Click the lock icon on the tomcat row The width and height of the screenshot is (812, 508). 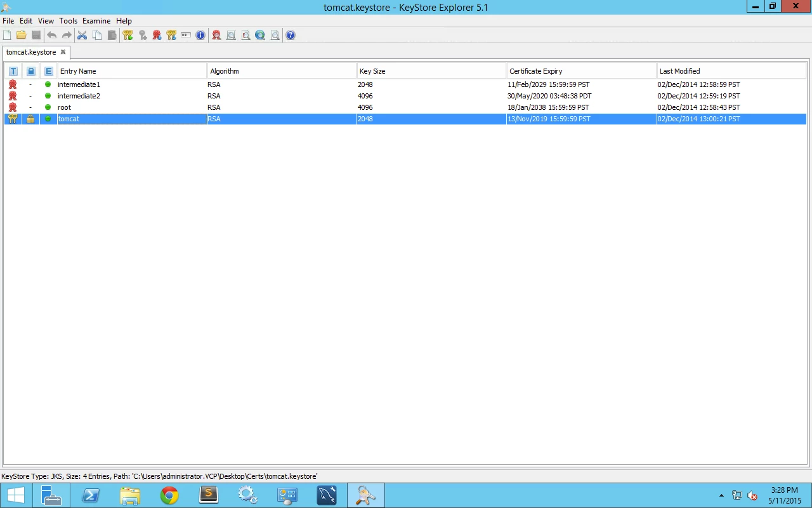30,119
